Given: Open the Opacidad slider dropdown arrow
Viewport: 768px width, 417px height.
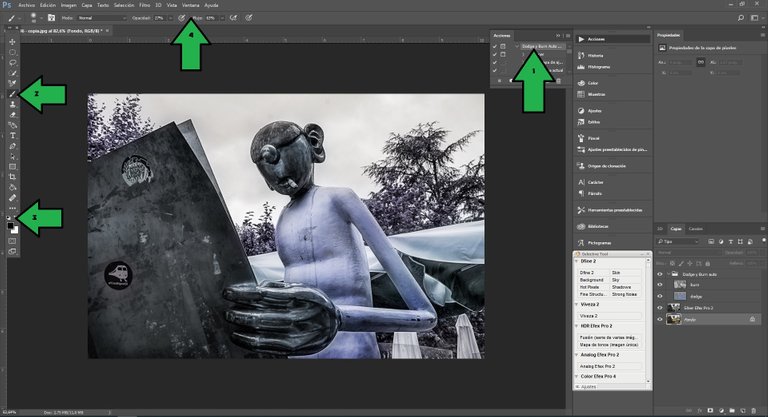Looking at the screenshot, I should (x=170, y=18).
